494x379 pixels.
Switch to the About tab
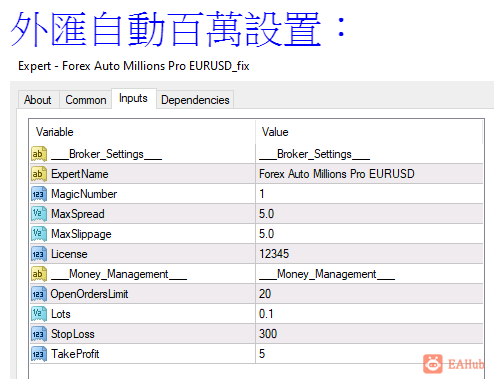pos(38,100)
